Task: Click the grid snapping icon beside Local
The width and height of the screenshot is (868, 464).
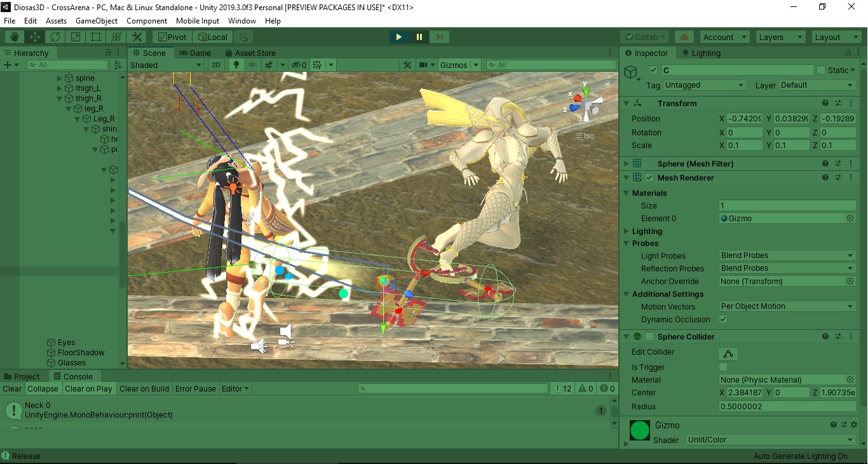Action: tap(243, 37)
